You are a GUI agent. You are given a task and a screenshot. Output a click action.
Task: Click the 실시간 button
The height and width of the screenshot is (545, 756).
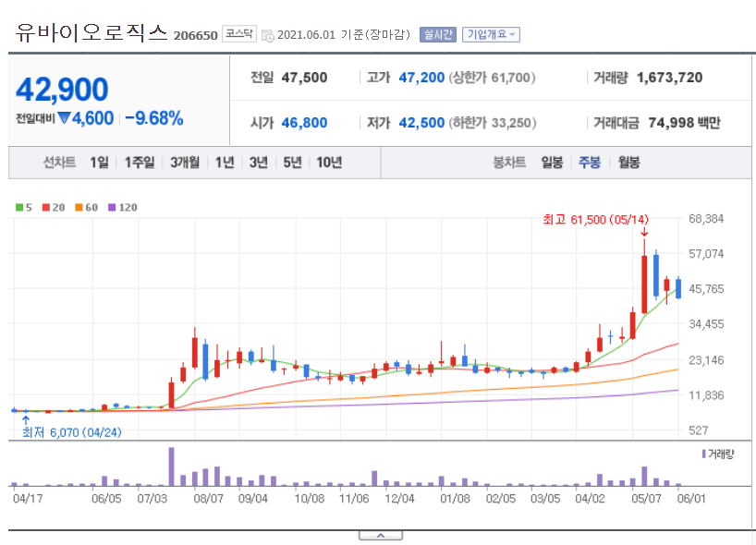coord(438,34)
